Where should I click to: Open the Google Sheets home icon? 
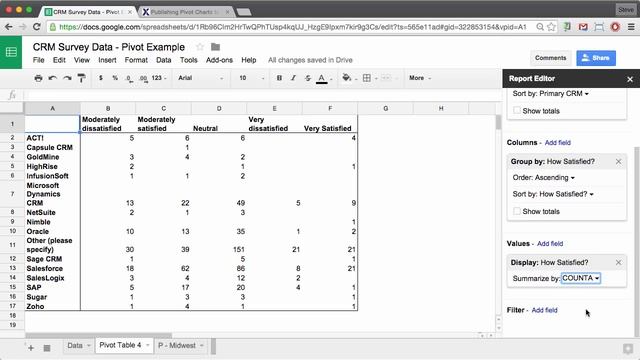click(11, 52)
